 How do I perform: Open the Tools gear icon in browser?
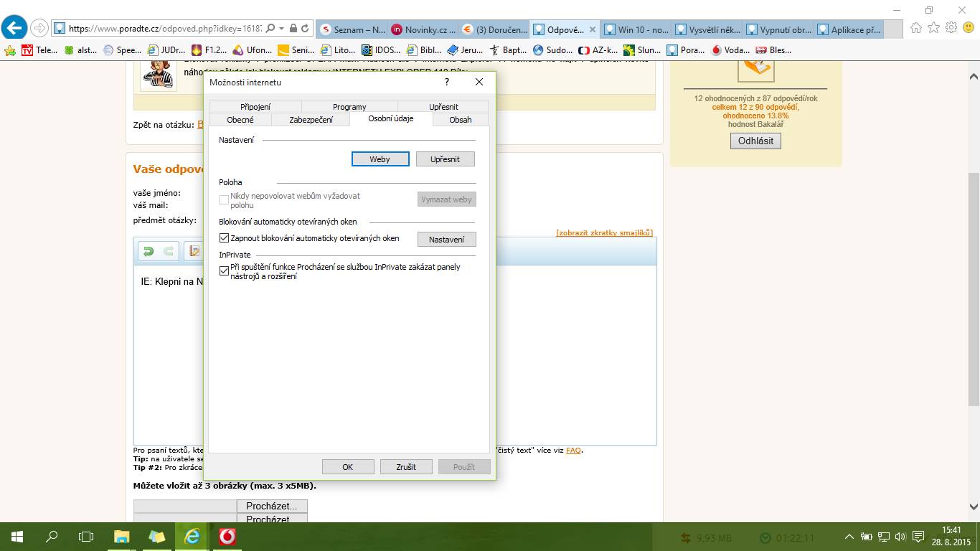951,28
